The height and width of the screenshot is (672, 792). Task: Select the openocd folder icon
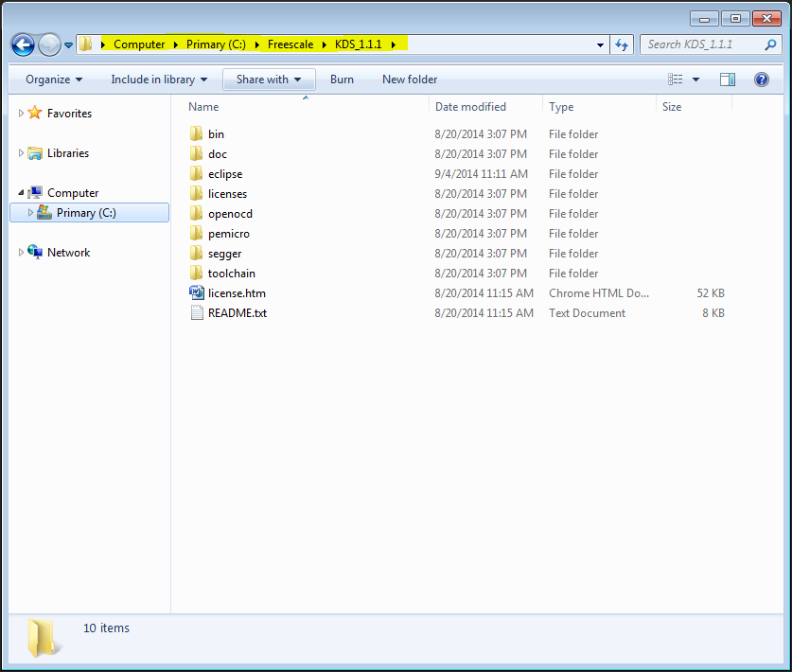click(196, 213)
